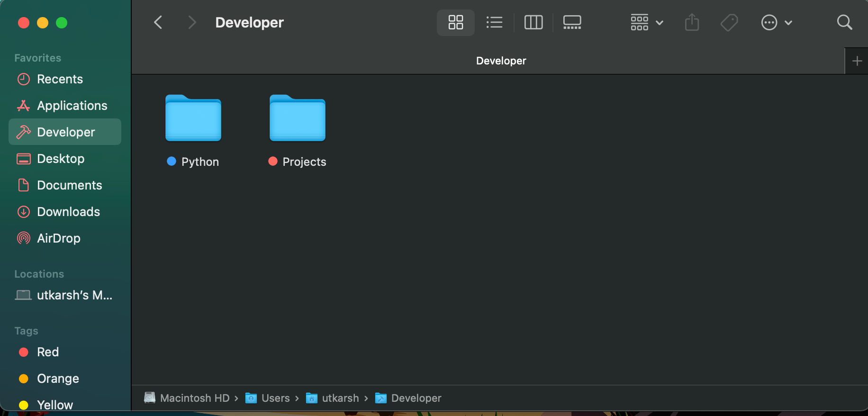Go back with the left chevron
The height and width of the screenshot is (416, 868).
tap(158, 22)
